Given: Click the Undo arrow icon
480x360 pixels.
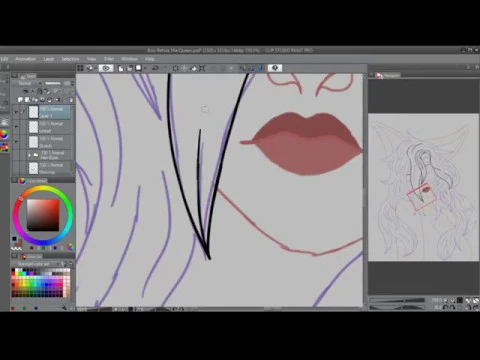Looking at the screenshot, I should tap(155, 68).
